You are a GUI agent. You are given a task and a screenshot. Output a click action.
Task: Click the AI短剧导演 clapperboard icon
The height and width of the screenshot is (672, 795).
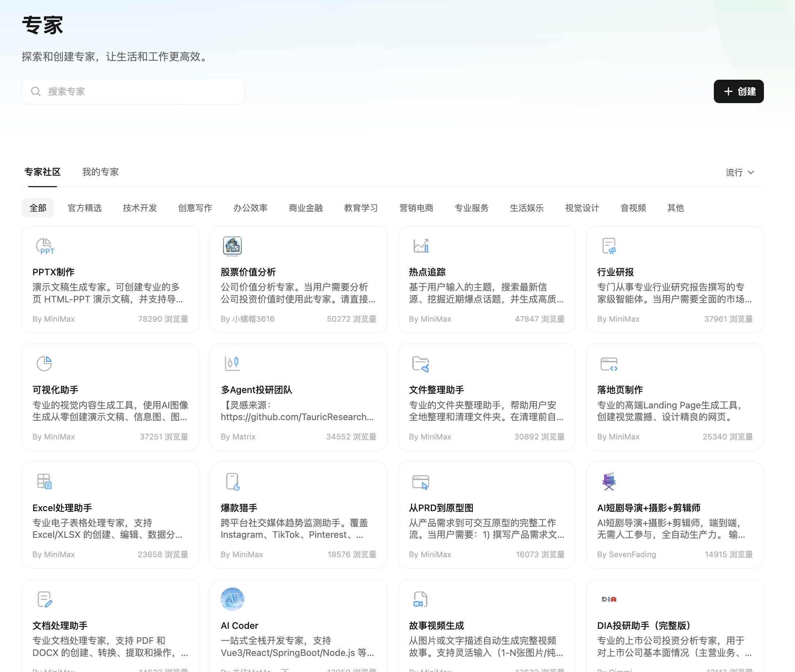pos(609,481)
